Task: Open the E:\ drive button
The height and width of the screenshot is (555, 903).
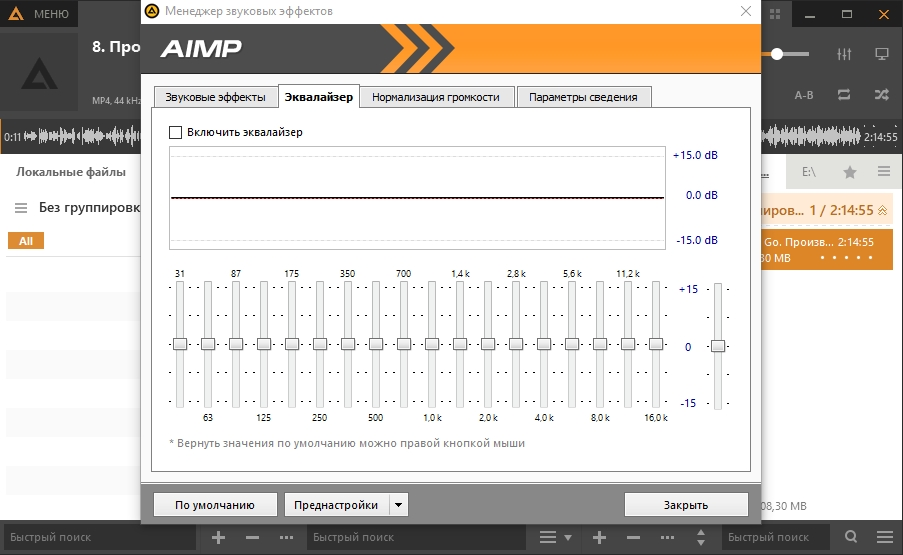Action: point(809,172)
